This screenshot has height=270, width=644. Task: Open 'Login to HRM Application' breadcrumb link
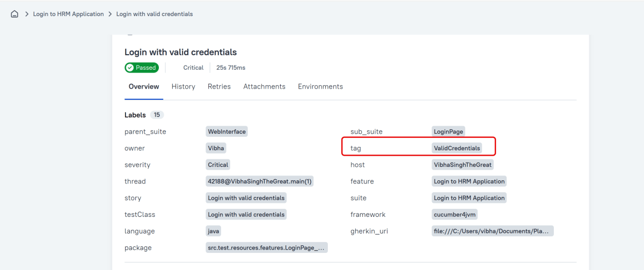(x=68, y=14)
